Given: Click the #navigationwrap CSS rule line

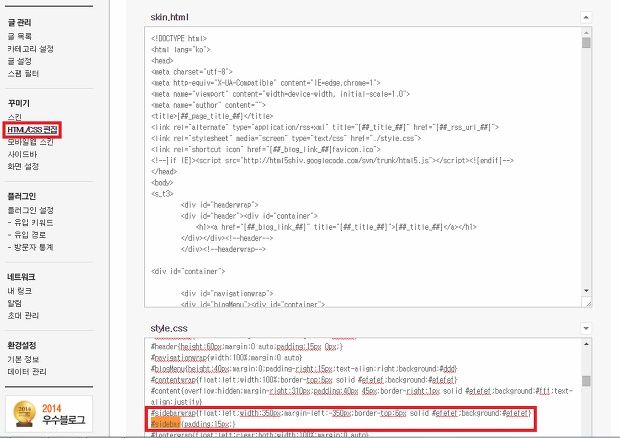Looking at the screenshot, I should tap(227, 358).
